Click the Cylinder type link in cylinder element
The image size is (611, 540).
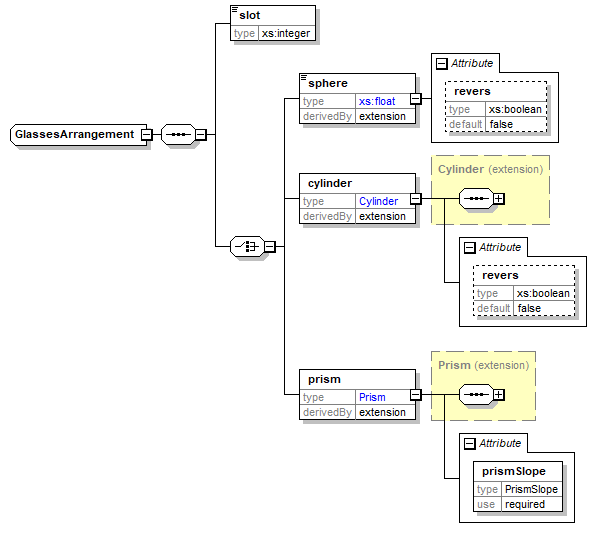tap(378, 201)
